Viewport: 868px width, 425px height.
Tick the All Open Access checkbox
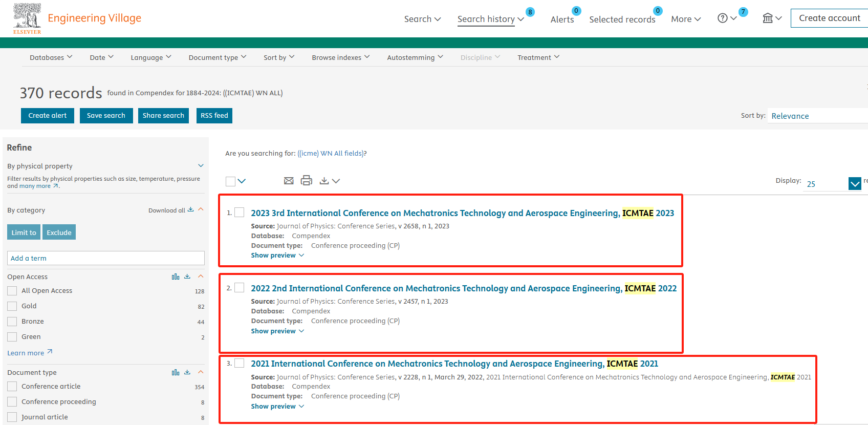12,291
